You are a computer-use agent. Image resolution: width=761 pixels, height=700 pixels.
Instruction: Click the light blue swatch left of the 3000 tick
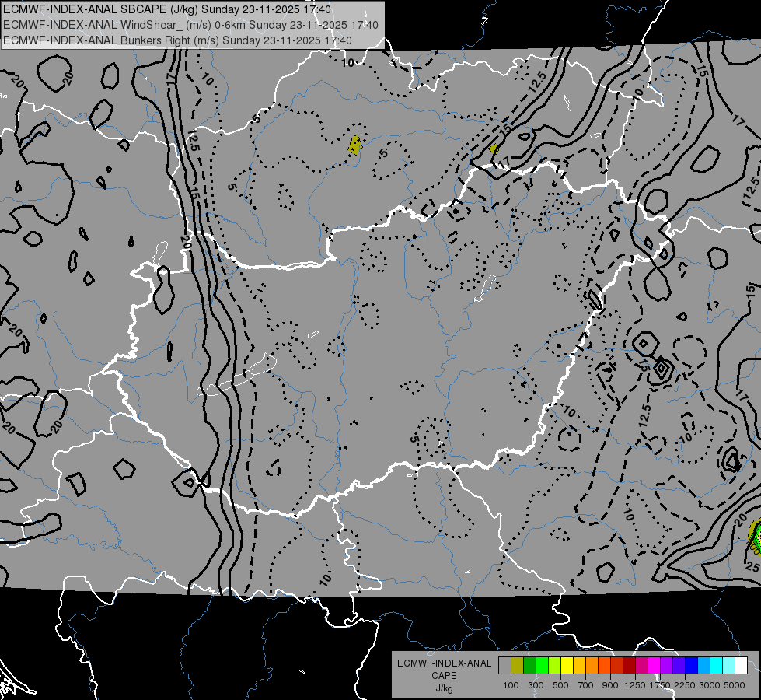(703, 665)
